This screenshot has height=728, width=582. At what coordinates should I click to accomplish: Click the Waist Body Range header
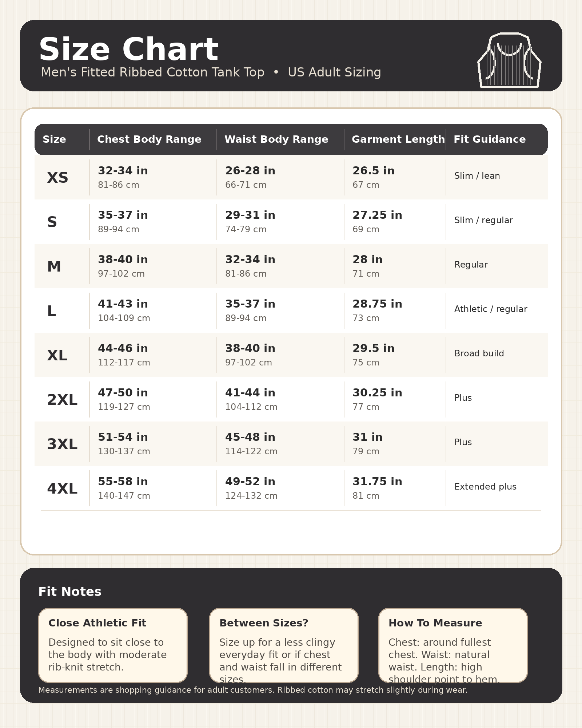pos(276,139)
